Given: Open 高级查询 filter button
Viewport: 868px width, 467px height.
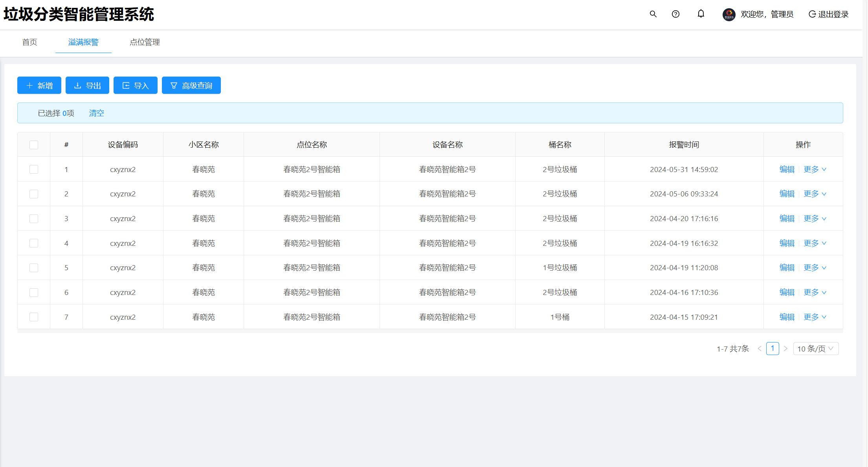Looking at the screenshot, I should tap(191, 85).
